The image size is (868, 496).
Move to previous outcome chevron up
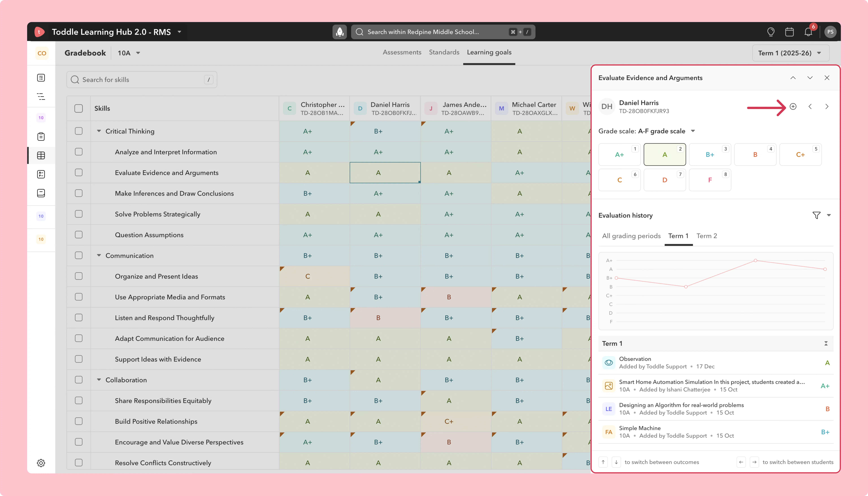tap(793, 78)
